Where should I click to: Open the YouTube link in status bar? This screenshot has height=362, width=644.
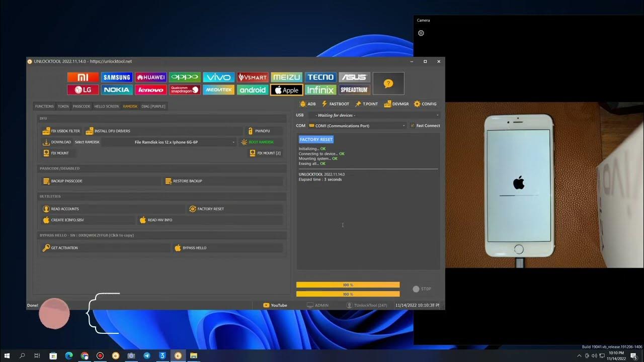tap(275, 305)
